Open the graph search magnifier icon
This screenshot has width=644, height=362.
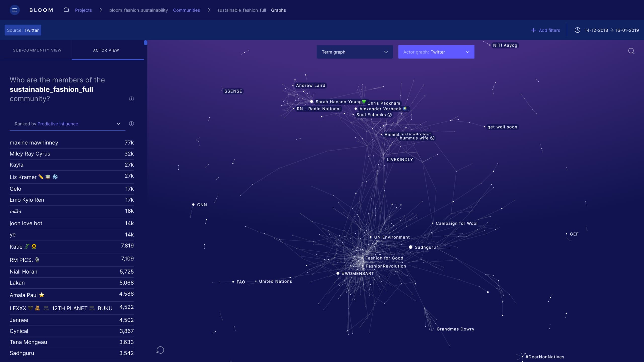(x=631, y=51)
